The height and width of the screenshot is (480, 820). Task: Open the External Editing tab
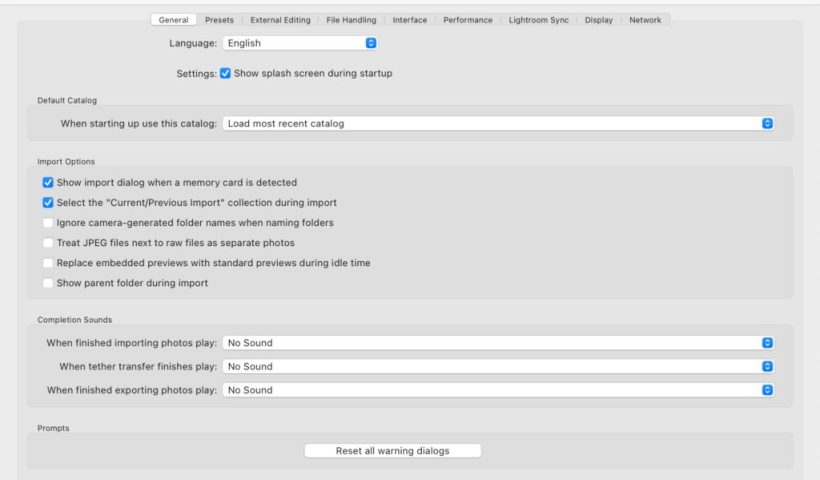[x=279, y=20]
